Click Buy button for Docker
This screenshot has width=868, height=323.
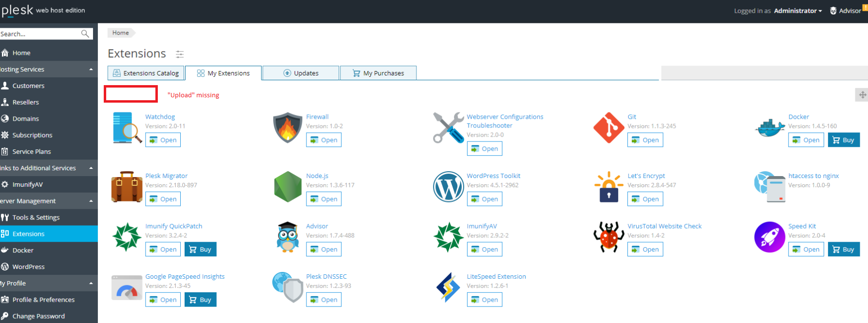[844, 140]
